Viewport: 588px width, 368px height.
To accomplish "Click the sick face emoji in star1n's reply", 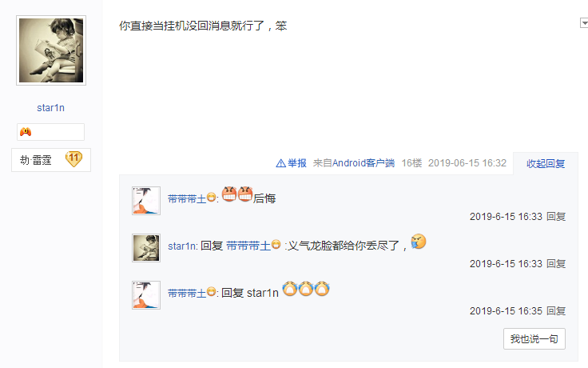I will (x=419, y=242).
